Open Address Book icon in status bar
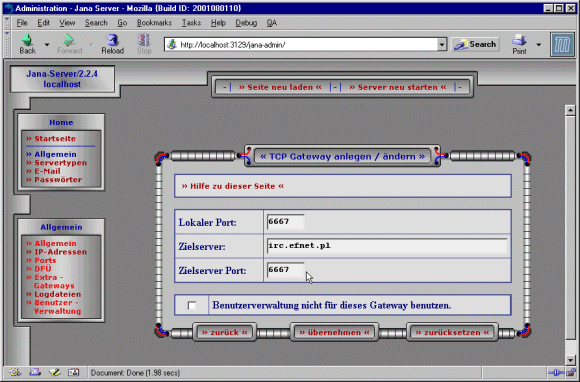 pyautogui.click(x=74, y=372)
